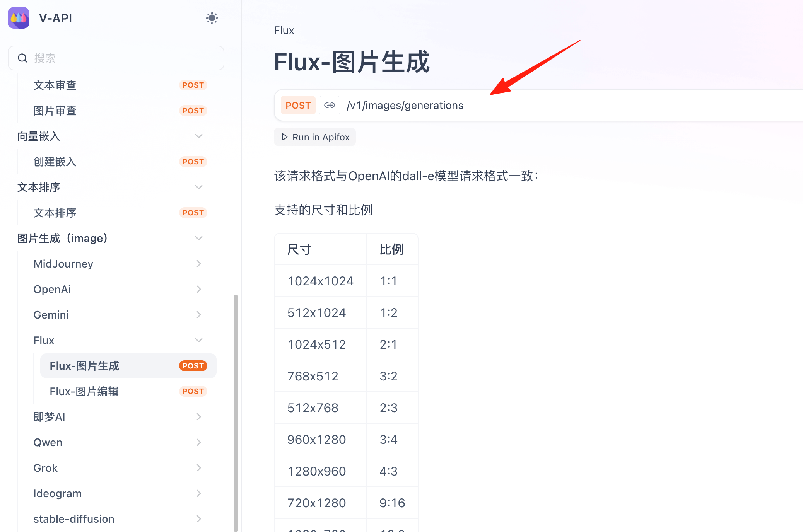Click POST badge beside 文本审查
Viewport: 803px width, 532px height.
point(193,85)
